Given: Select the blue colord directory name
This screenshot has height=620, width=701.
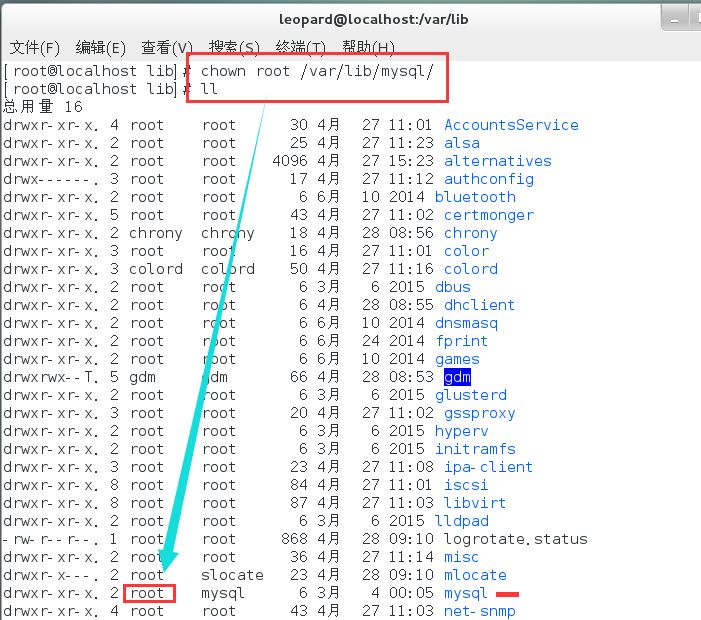Looking at the screenshot, I should pyautogui.click(x=471, y=269).
